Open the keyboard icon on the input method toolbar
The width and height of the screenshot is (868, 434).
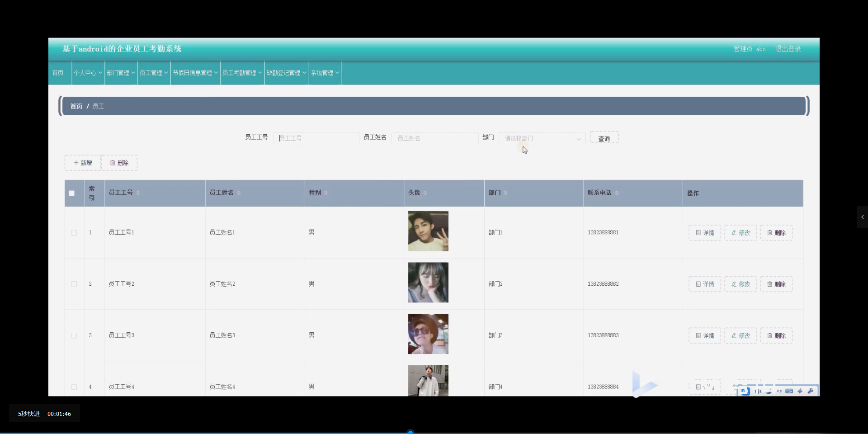coord(788,391)
